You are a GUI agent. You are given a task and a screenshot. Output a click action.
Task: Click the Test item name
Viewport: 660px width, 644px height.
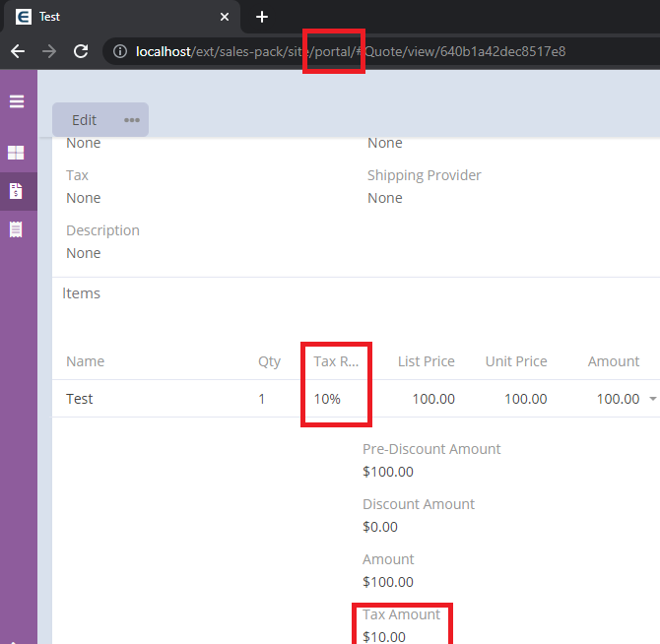point(80,399)
